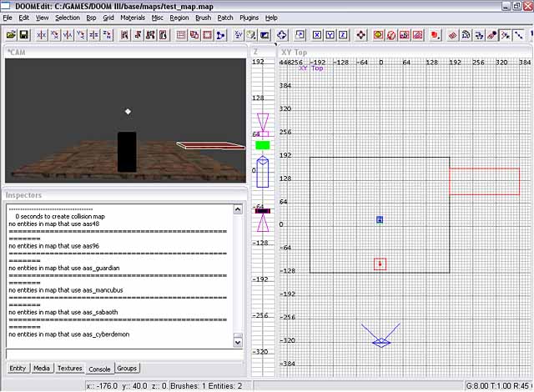
Task: Toggle the pressed-in arrow tool with starburst icon
Action: pyautogui.click(x=505, y=35)
